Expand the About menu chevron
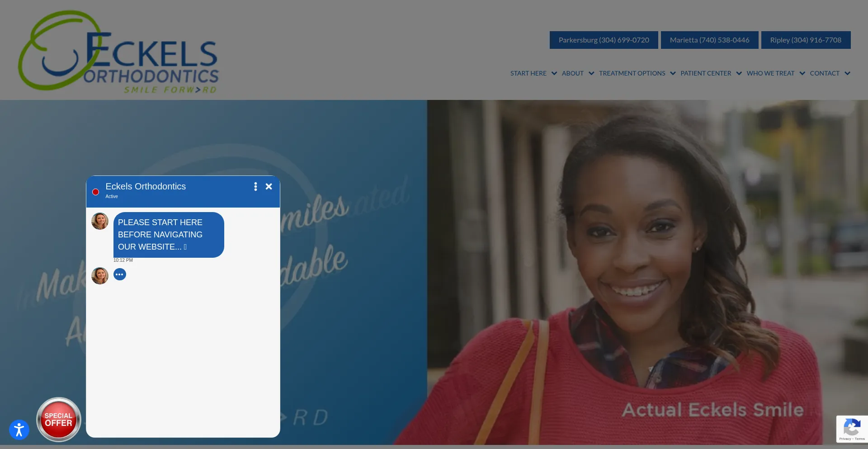 coord(591,73)
